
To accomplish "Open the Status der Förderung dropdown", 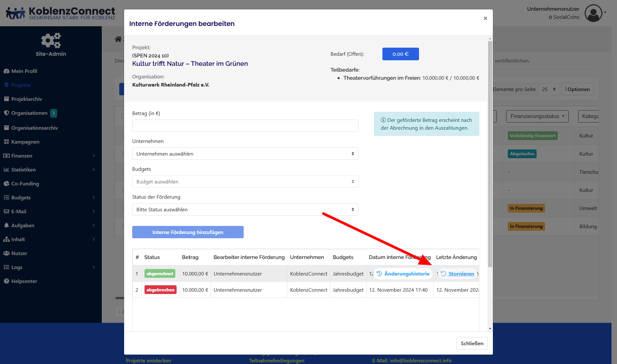I will (245, 209).
